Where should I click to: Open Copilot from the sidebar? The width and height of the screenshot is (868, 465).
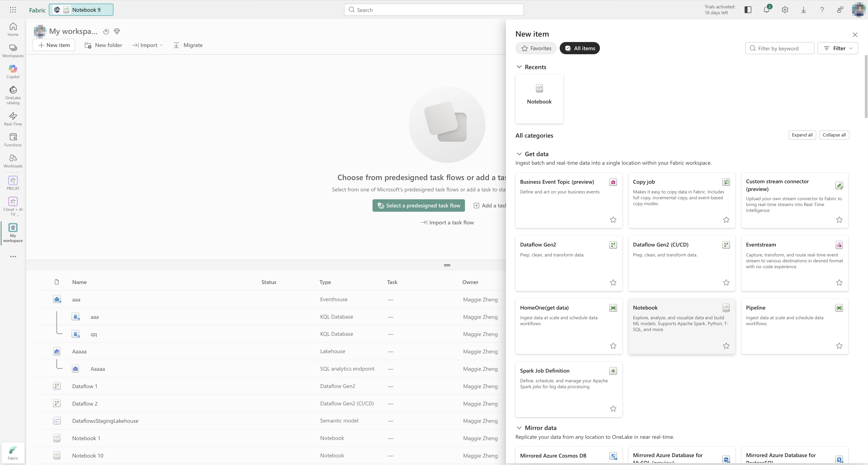(13, 72)
